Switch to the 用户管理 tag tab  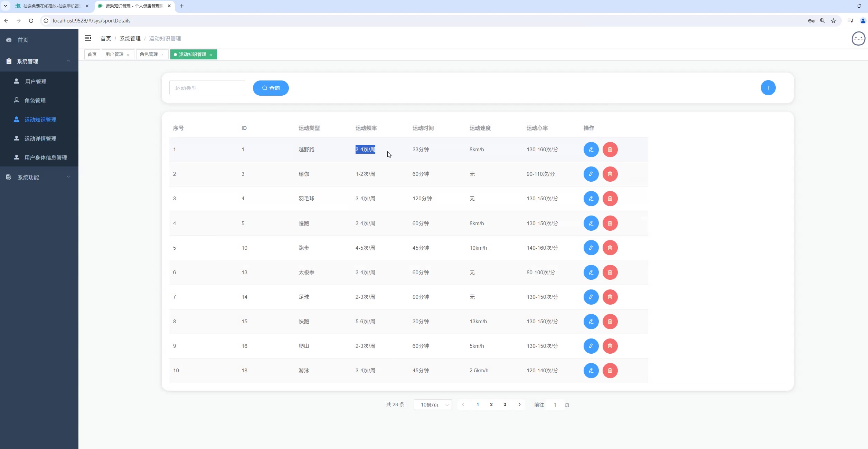click(114, 55)
